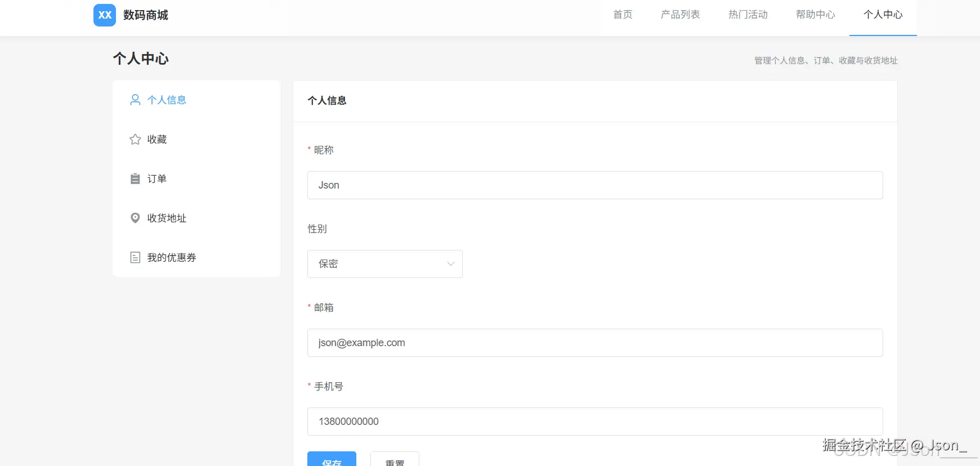Focus the 手机号 input field

tap(595, 422)
